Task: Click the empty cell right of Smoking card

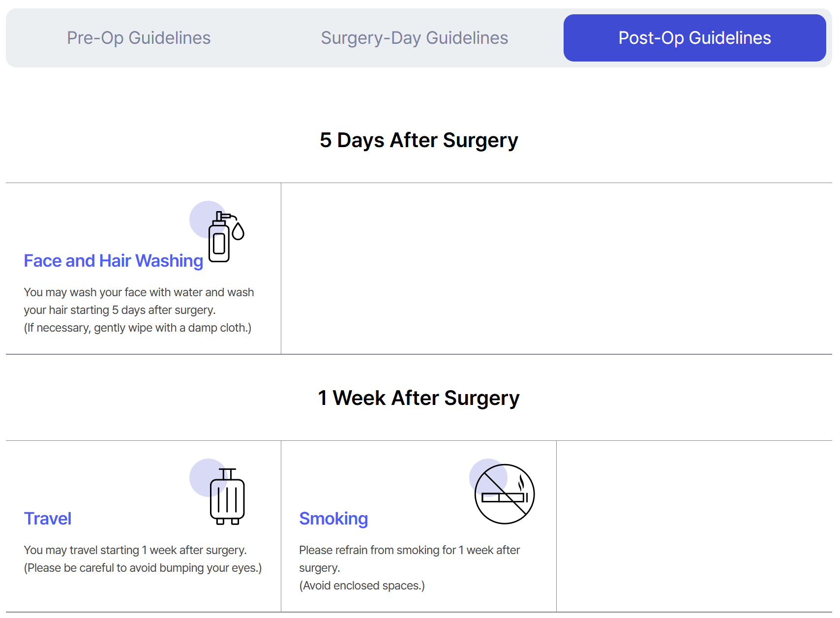Action: tap(693, 526)
